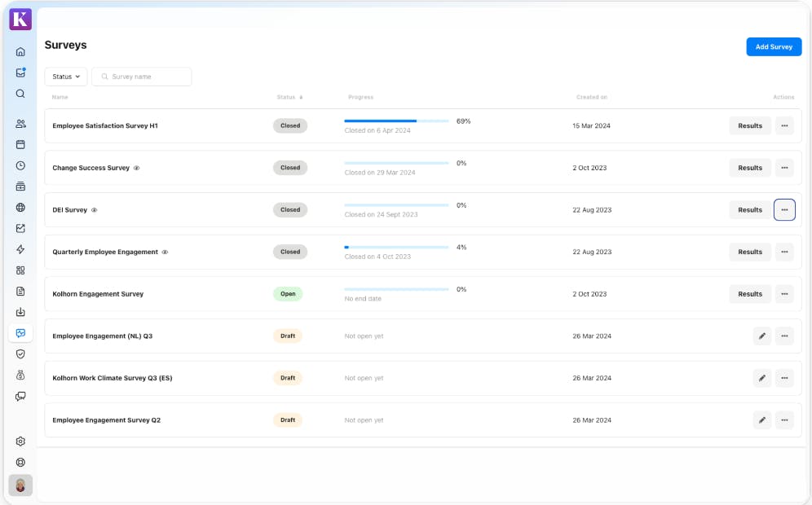812x505 pixels.
Task: Click the Name column header
Action: [x=60, y=97]
